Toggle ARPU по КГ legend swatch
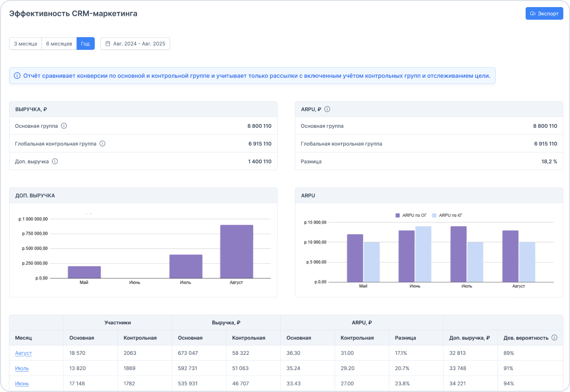Screen dimensions: 570x392 click(x=435, y=215)
